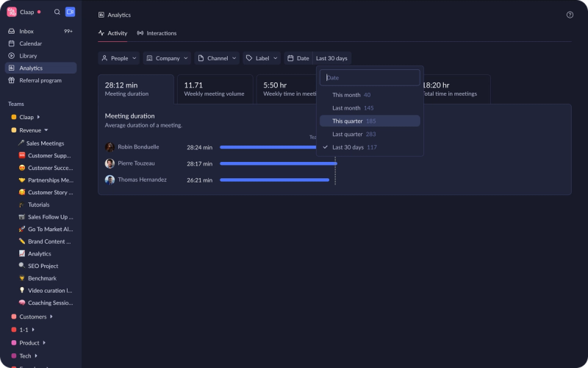This screenshot has height=368, width=588.
Task: Select Last month date option
Action: click(x=370, y=108)
